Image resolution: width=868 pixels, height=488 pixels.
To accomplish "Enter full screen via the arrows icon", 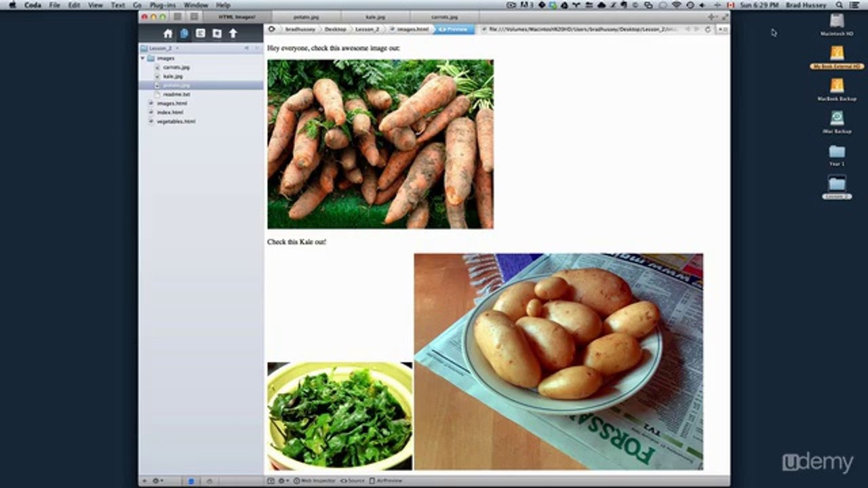I will [x=724, y=16].
